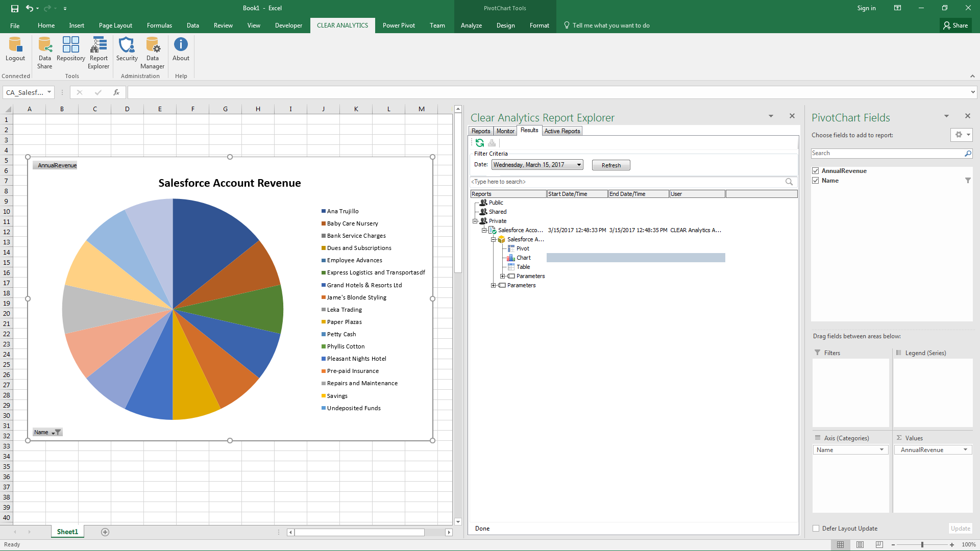Image resolution: width=980 pixels, height=551 pixels.
Task: Click the zoom slider handle in status bar
Action: coord(922,545)
